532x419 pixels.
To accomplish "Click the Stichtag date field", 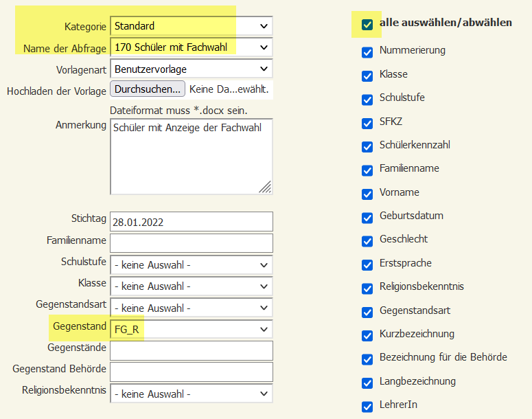I will pos(192,222).
